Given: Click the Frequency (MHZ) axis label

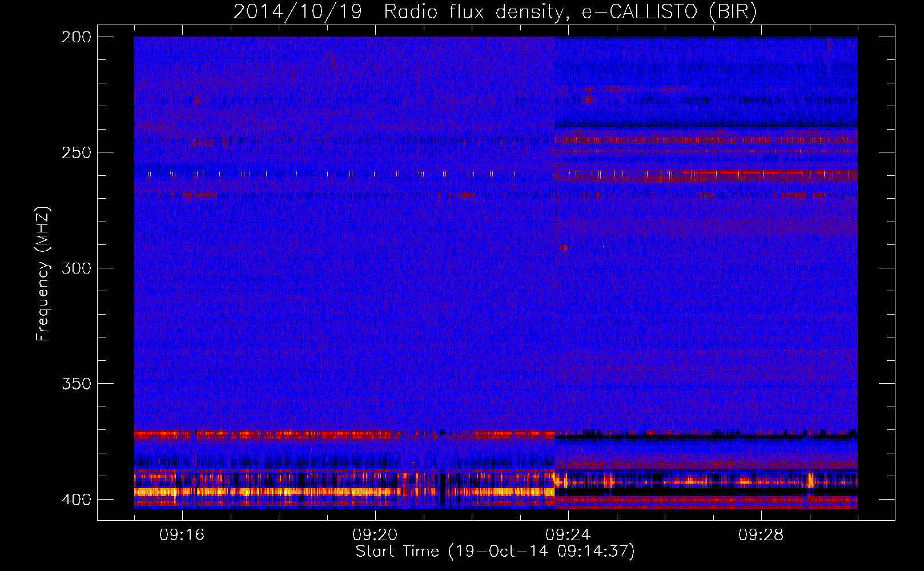Looking at the screenshot, I should point(43,274).
